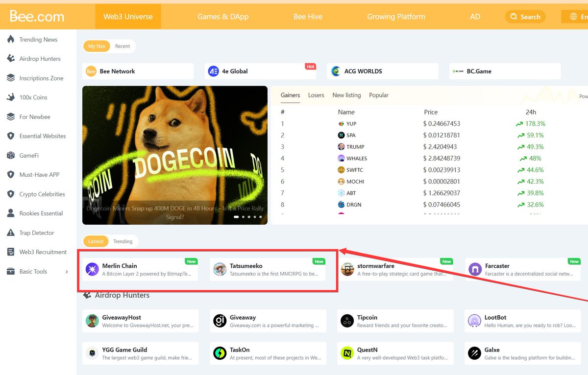Image resolution: width=588 pixels, height=375 pixels.
Task: Click the Airdrop Hunters sidebar icon
Action: 11,59
